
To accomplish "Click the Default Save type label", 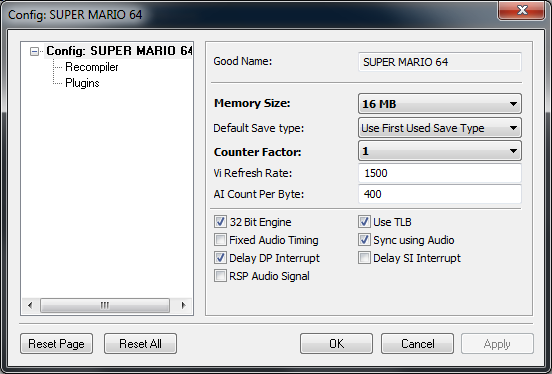I will (x=258, y=128).
